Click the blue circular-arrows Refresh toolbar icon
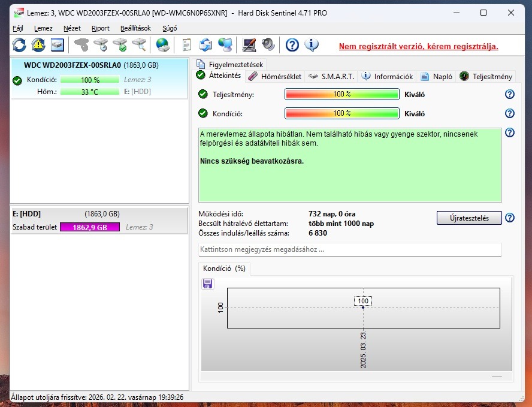The height and width of the screenshot is (407, 532). pyautogui.click(x=19, y=45)
